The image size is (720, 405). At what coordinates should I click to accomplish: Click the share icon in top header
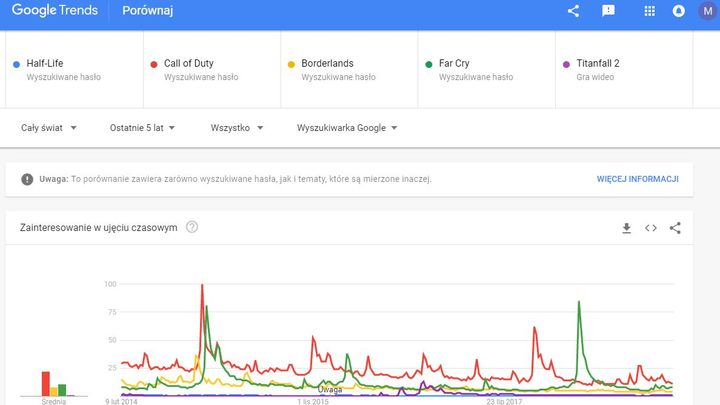click(573, 11)
